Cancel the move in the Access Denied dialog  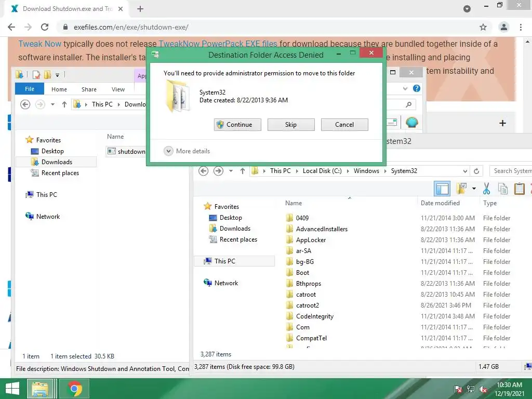click(x=344, y=125)
